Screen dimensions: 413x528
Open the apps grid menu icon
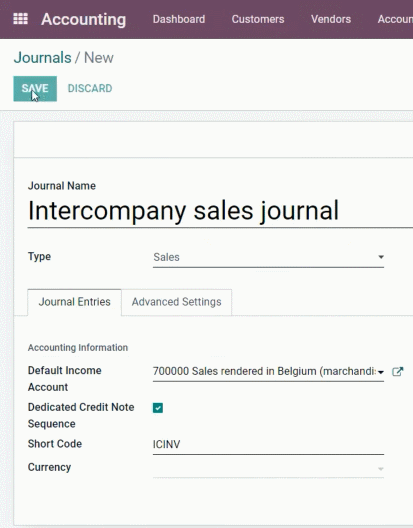point(20,19)
